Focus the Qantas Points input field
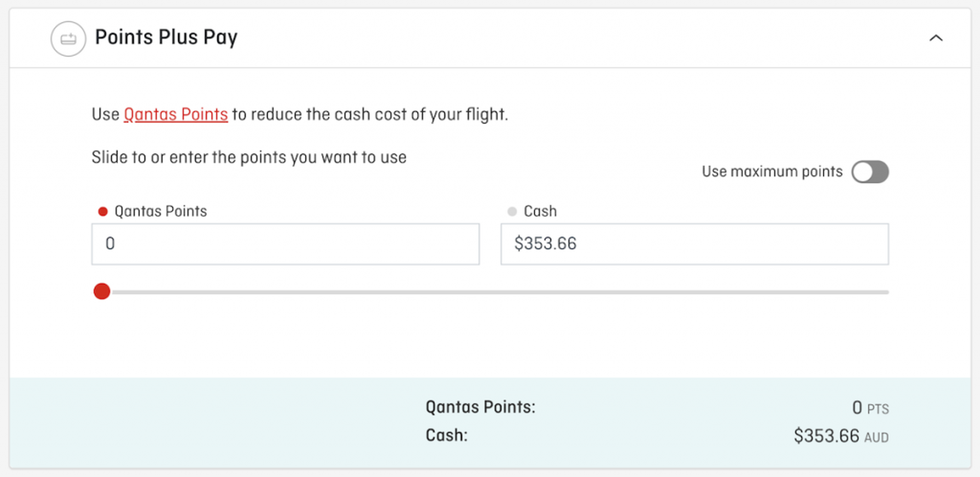Image resolution: width=980 pixels, height=477 pixels. 285,244
